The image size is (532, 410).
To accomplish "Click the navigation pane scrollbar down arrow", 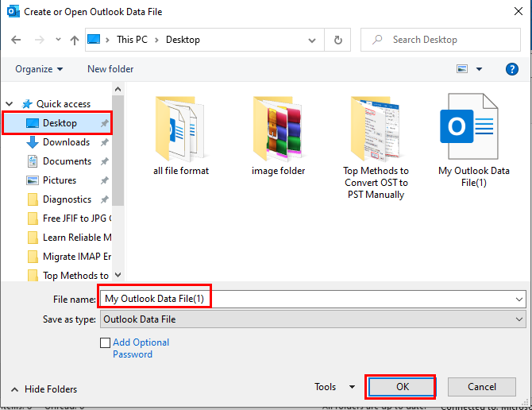I will tap(118, 275).
